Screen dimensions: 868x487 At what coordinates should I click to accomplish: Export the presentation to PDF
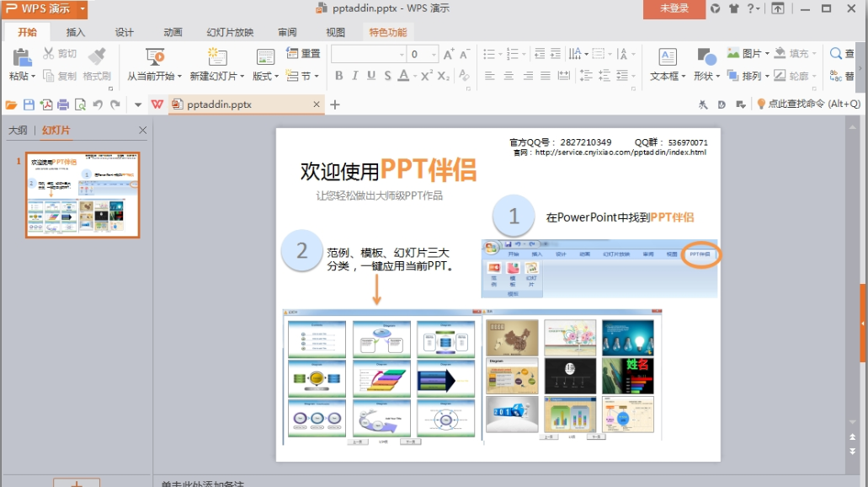(45, 104)
